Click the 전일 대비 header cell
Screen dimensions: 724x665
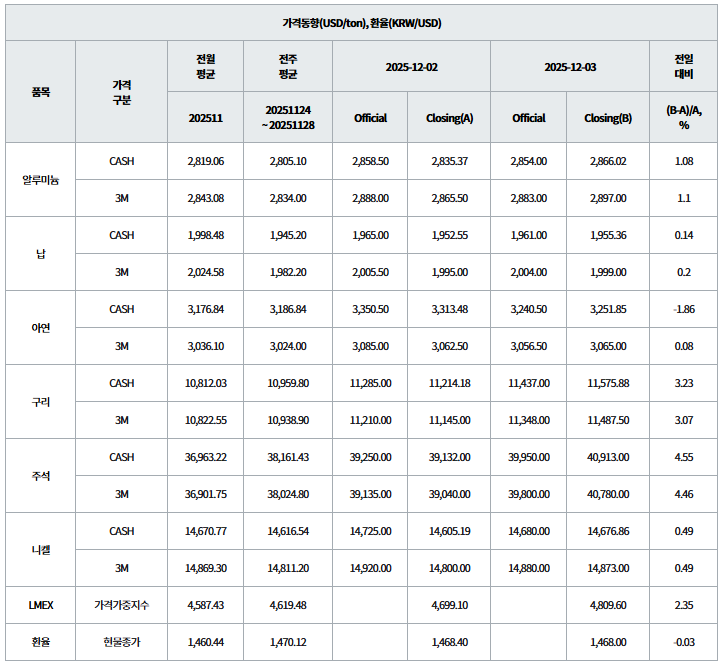pos(684,66)
